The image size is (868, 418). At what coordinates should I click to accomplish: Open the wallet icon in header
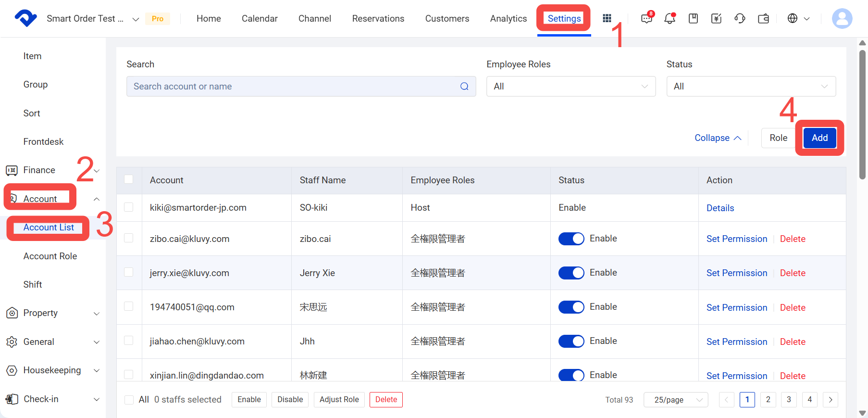(x=763, y=19)
